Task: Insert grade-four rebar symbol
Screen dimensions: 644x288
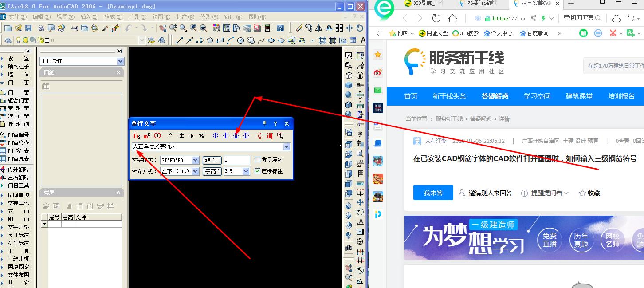Action: [x=246, y=135]
